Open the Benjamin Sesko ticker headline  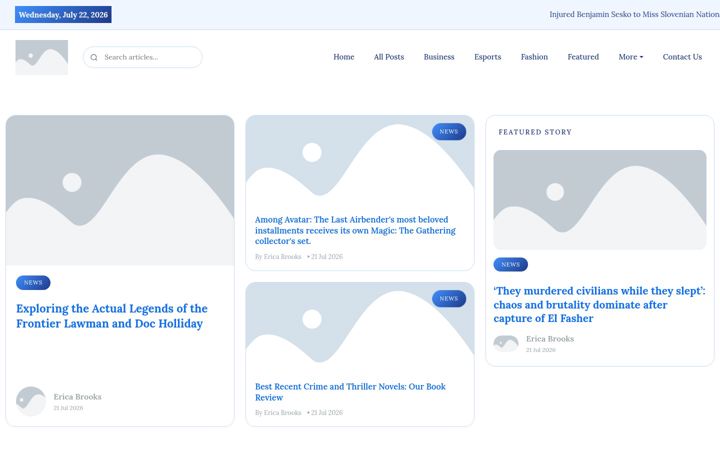(634, 14)
